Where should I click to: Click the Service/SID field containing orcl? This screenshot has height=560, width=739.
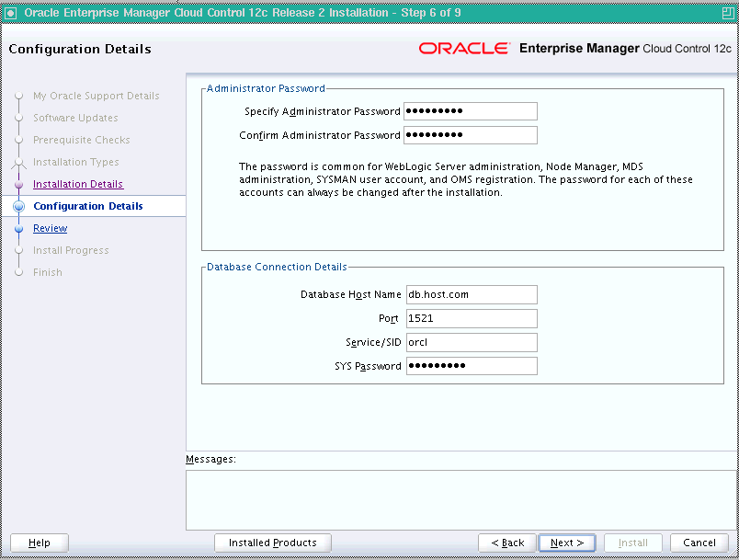472,343
